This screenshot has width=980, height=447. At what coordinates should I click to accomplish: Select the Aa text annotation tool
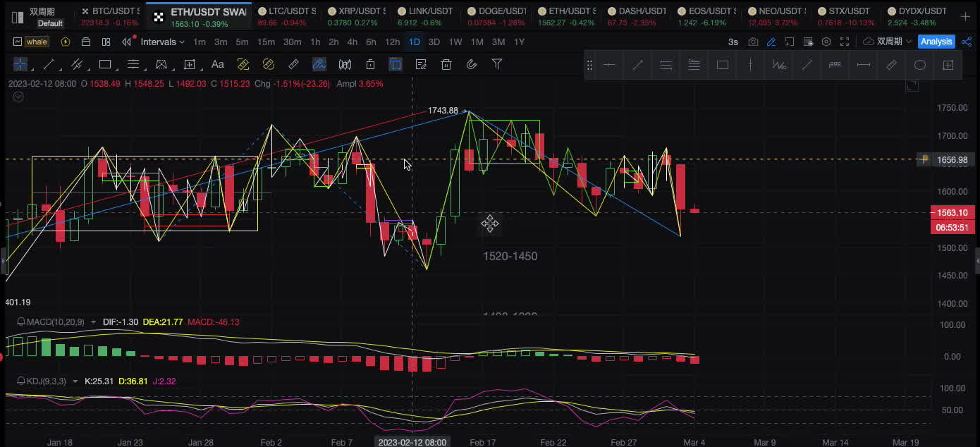pos(218,64)
